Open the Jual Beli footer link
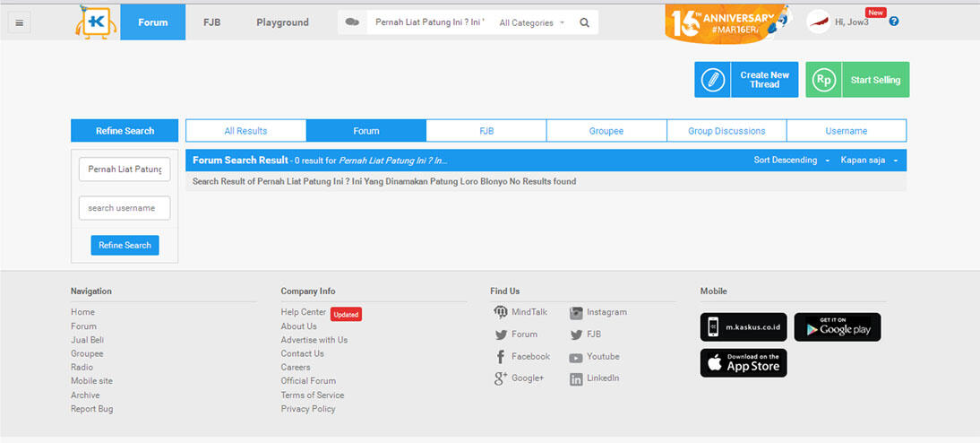 point(88,340)
